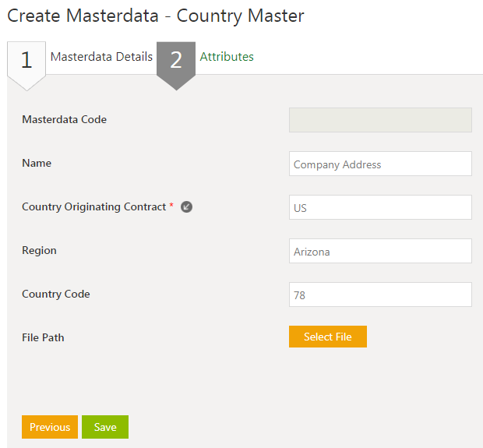Click the Country Code label
The height and width of the screenshot is (448, 483).
coord(56,295)
